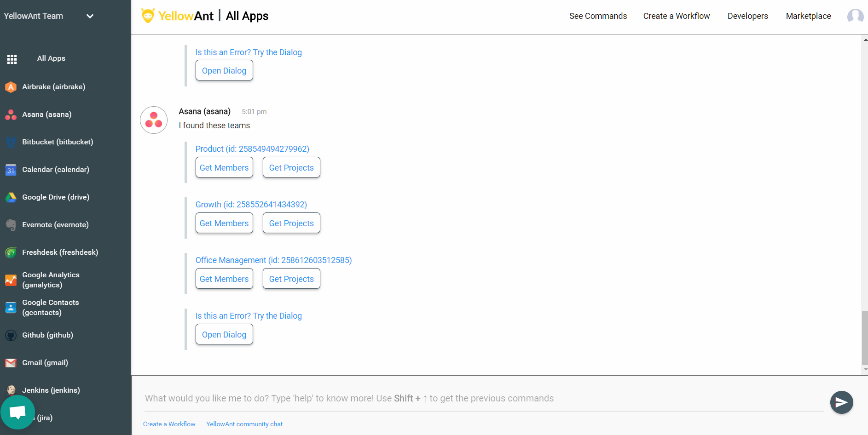This screenshot has height=435, width=868.
Task: Select the Google Drive triangle icon
Action: pos(11,197)
